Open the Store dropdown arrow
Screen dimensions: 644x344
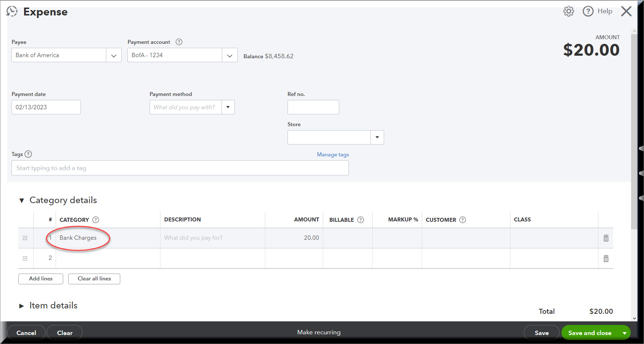[x=377, y=137]
